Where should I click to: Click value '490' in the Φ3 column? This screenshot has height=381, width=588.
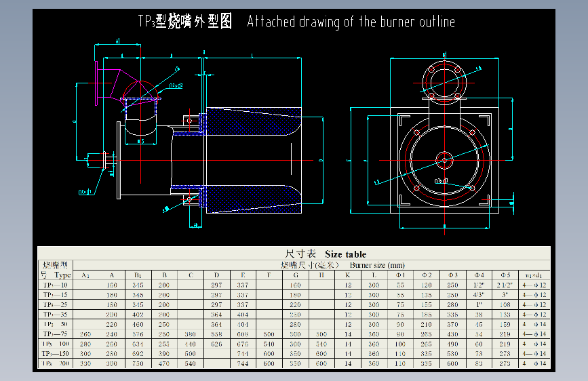click(x=452, y=344)
